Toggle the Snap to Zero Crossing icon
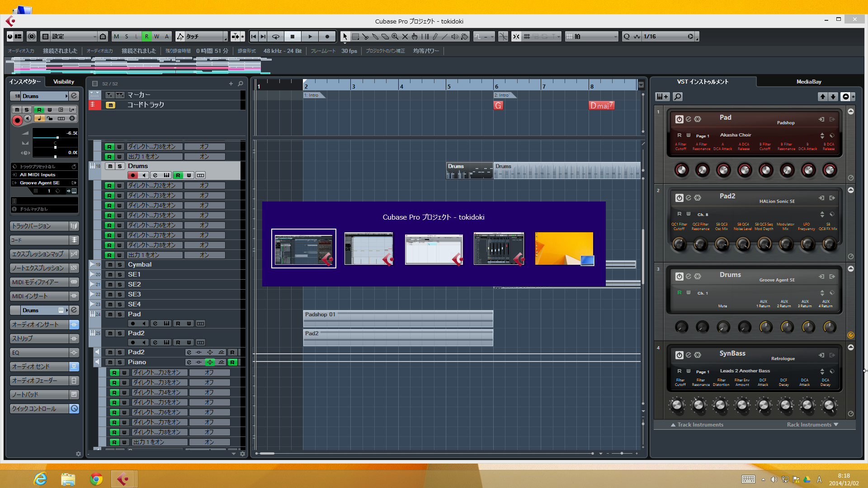This screenshot has height=488, width=868. (x=503, y=37)
